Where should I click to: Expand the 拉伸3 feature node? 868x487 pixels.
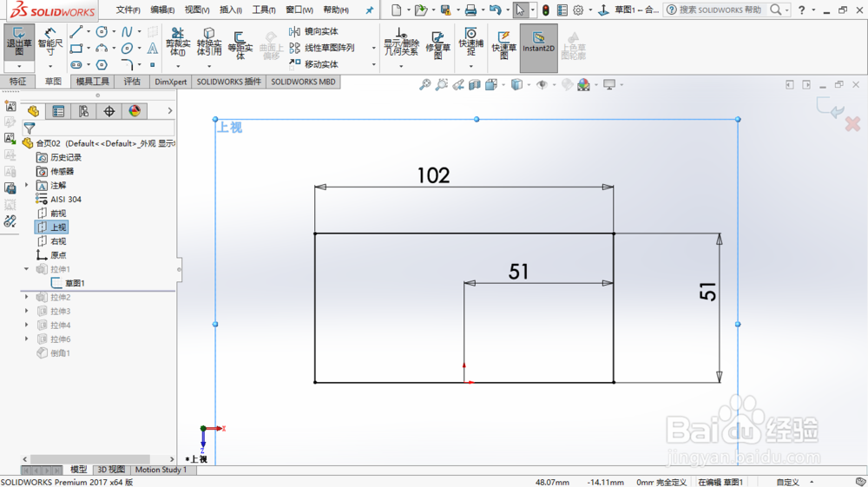tap(27, 311)
